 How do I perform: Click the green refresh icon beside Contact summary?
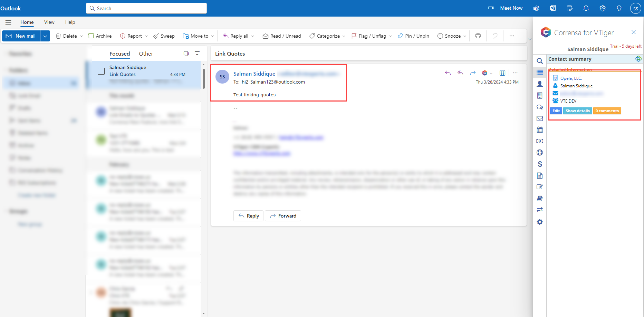(638, 59)
